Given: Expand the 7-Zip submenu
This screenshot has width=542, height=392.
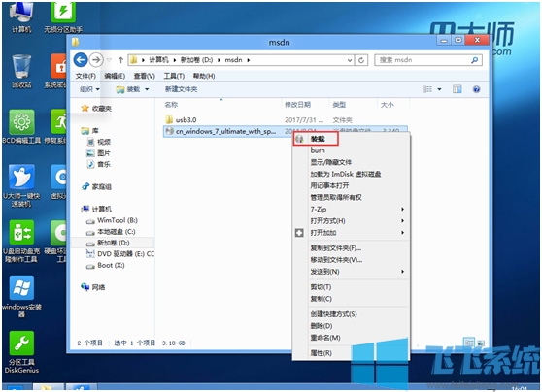Looking at the screenshot, I should coord(351,210).
